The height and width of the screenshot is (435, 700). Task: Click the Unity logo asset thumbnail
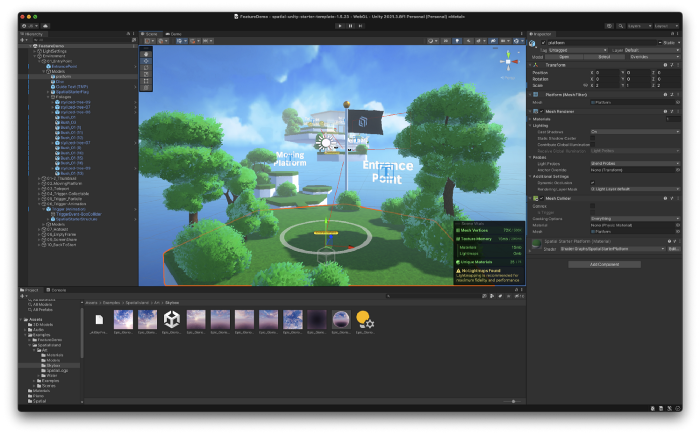click(x=171, y=319)
